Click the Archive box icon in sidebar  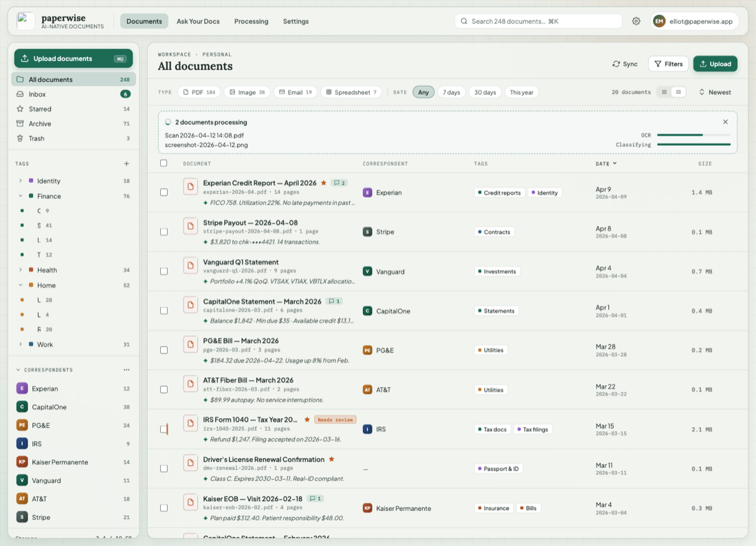pyautogui.click(x=20, y=124)
